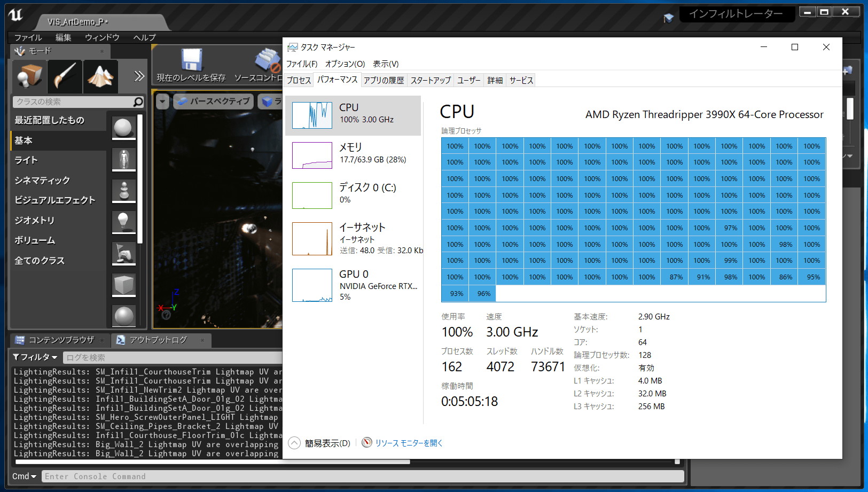Select the Geometry category
The width and height of the screenshot is (868, 492).
pyautogui.click(x=58, y=220)
